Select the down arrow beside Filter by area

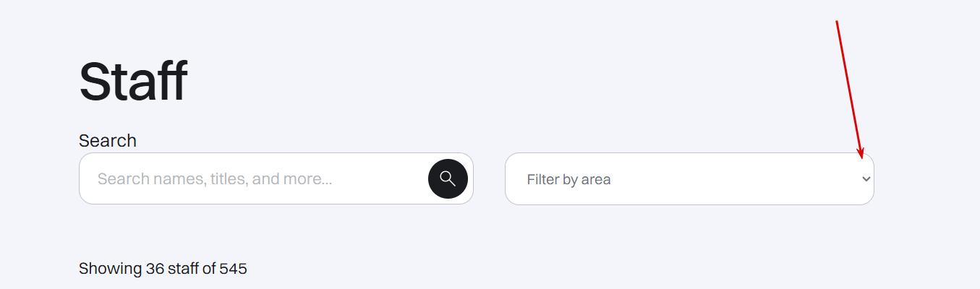coord(866,179)
